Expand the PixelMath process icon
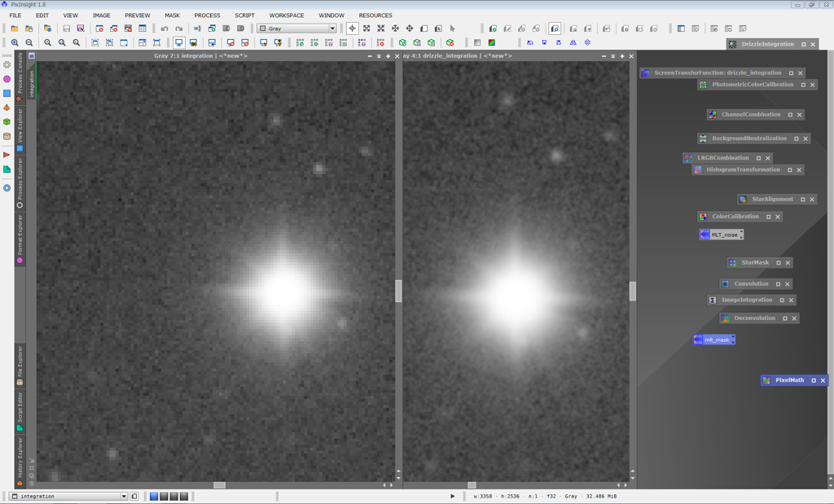The height and width of the screenshot is (504, 834). [x=814, y=380]
